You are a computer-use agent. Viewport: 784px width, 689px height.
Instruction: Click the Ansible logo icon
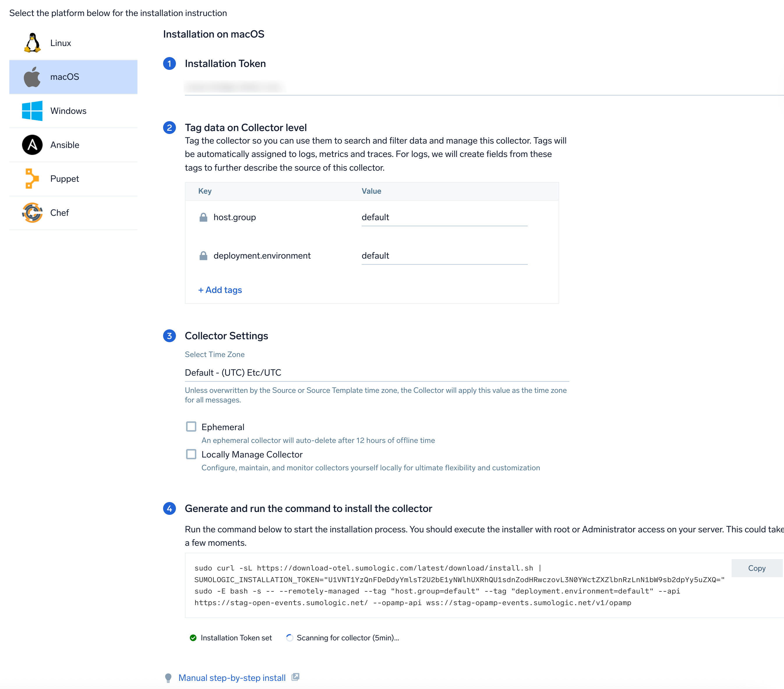[32, 145]
